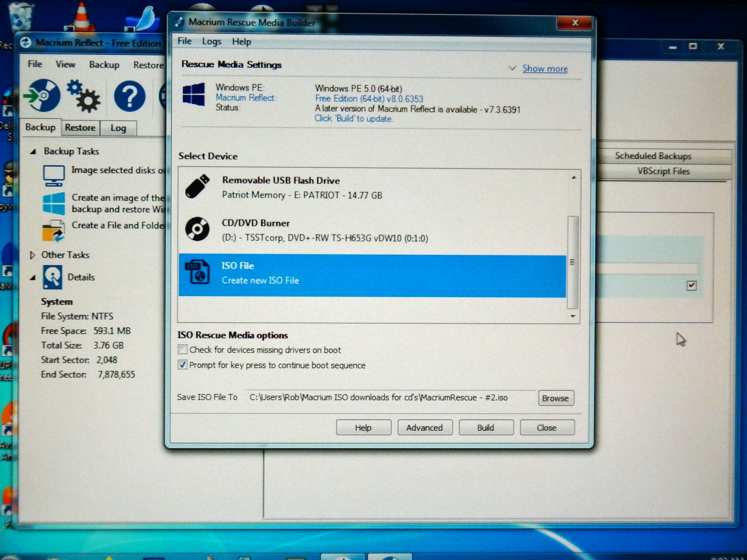Click Create an image of the partitions task
Viewport: 747px width, 560px height.
tap(118, 203)
